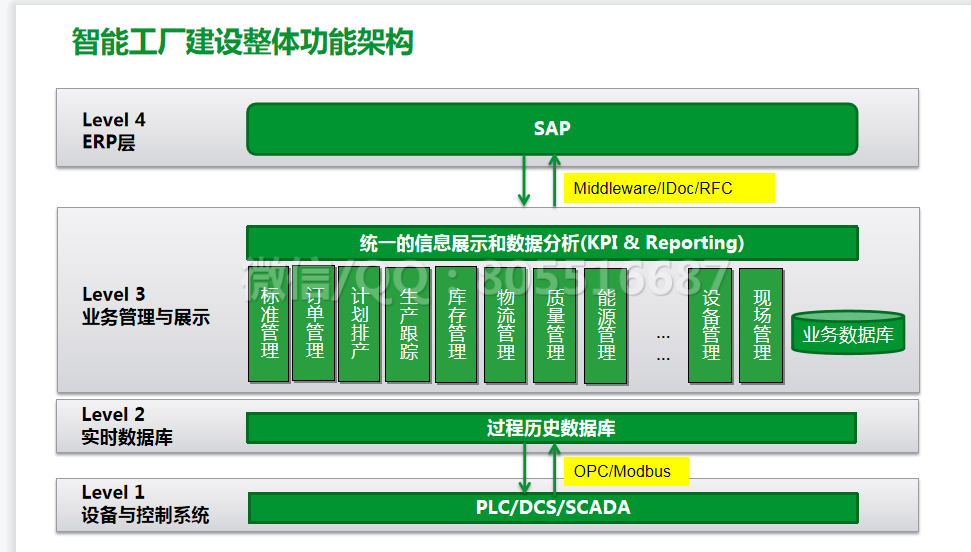Viewport: 971px width, 552px height.
Task: Click the green SAP bar
Action: [552, 129]
